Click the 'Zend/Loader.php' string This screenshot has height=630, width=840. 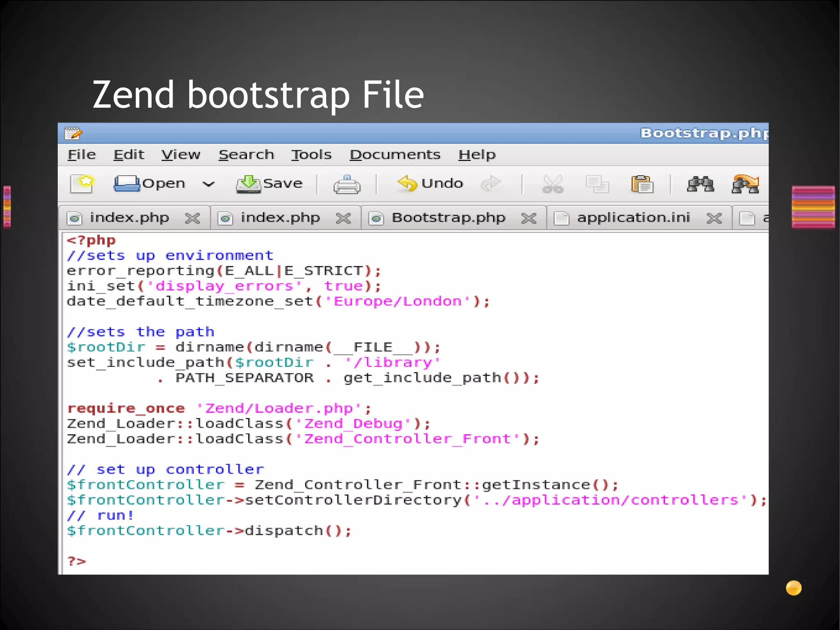(279, 409)
